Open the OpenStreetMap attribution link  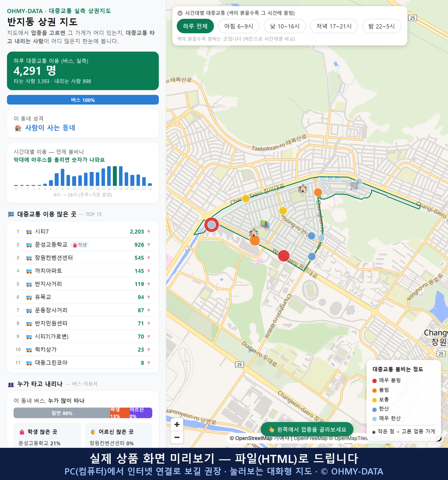tap(253, 438)
